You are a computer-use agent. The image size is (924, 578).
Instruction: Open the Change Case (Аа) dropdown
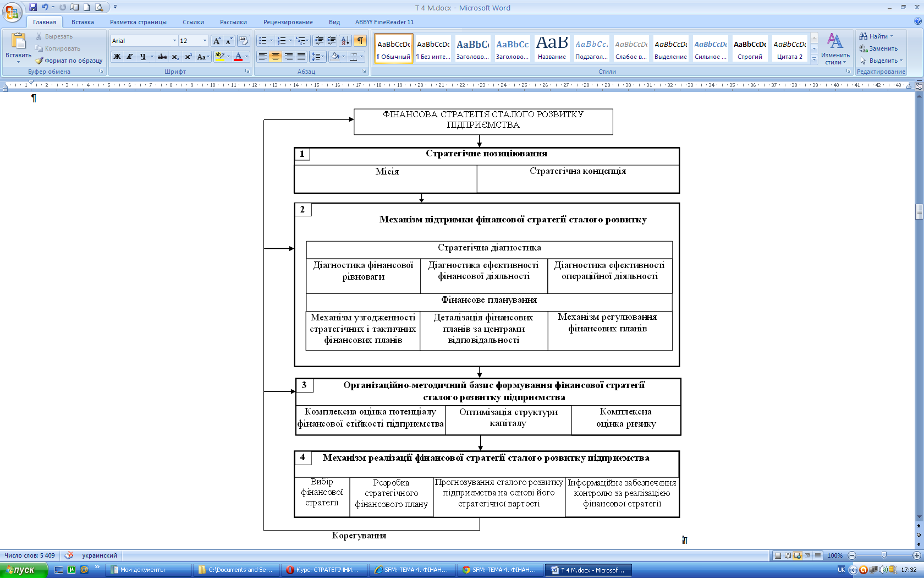(203, 57)
